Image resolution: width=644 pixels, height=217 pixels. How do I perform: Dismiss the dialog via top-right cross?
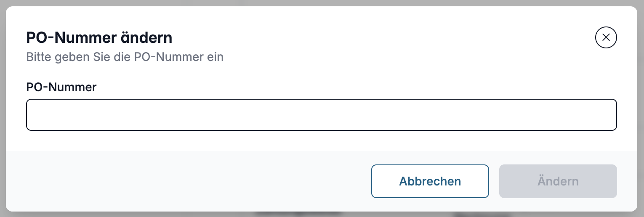pos(606,37)
